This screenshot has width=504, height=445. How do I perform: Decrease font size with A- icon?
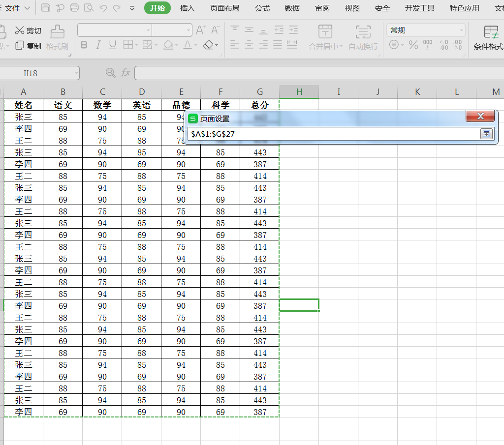[x=215, y=30]
